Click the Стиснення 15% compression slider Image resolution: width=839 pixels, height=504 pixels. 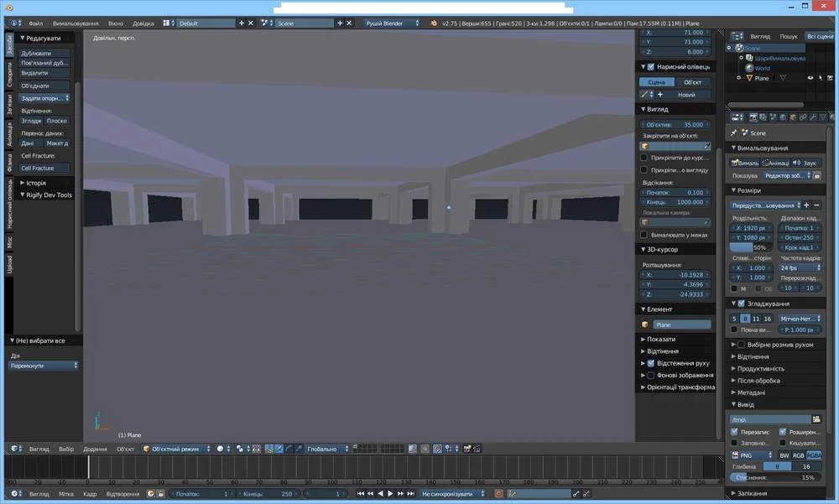coord(776,477)
